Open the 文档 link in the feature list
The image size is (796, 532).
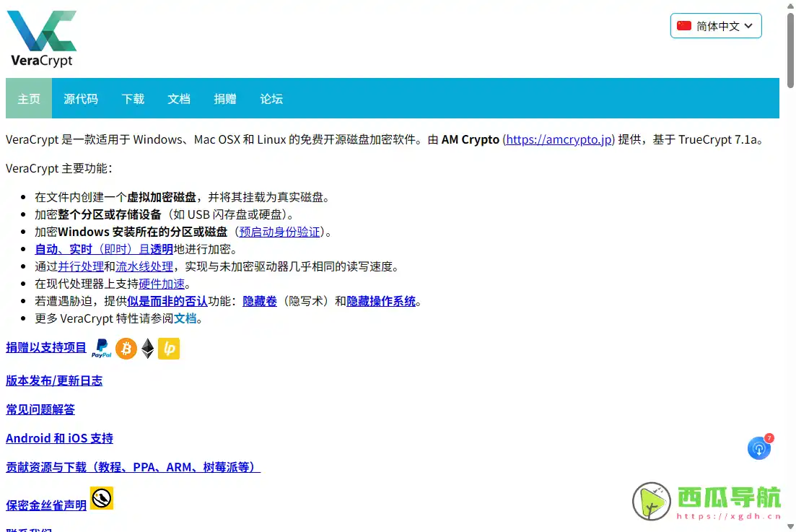click(185, 318)
